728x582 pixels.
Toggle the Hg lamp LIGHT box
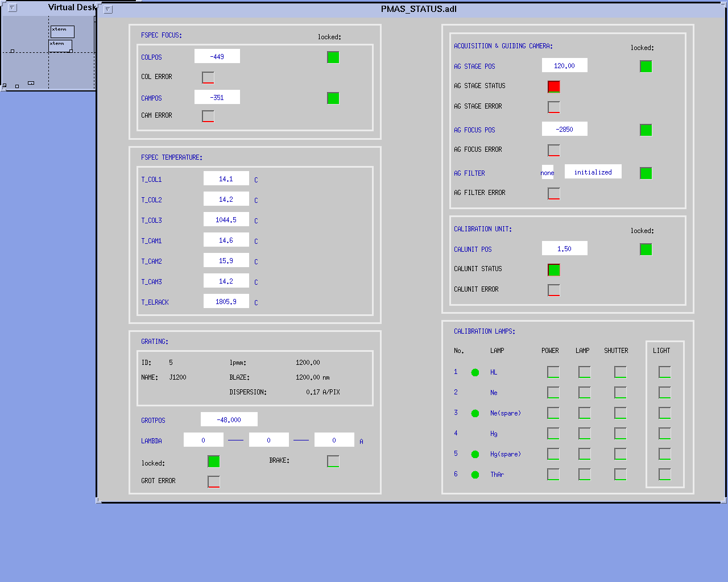tap(664, 434)
